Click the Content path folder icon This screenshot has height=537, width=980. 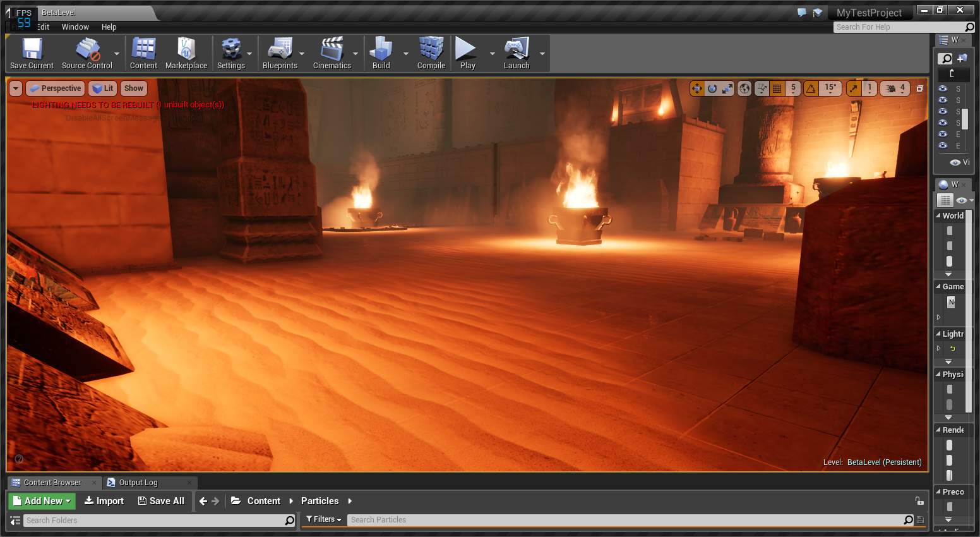pos(236,501)
